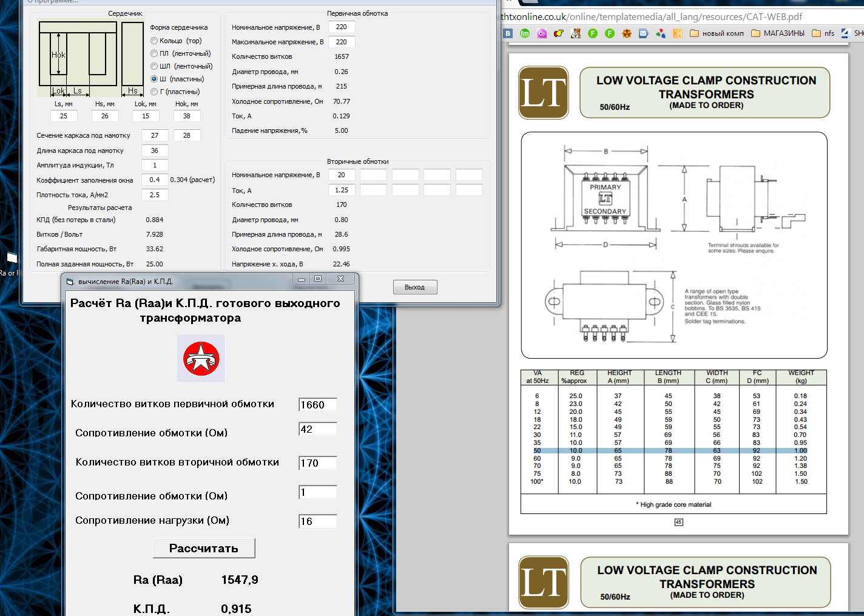The height and width of the screenshot is (616, 864).
Task: Minimize the Ra(Raa) calculation window
Action: pos(302,279)
